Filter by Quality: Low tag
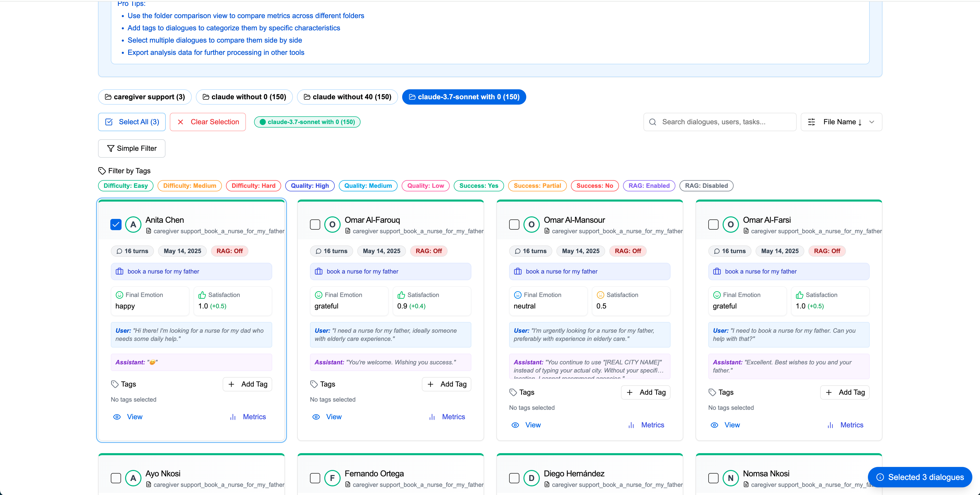The width and height of the screenshot is (980, 495). pyautogui.click(x=425, y=185)
